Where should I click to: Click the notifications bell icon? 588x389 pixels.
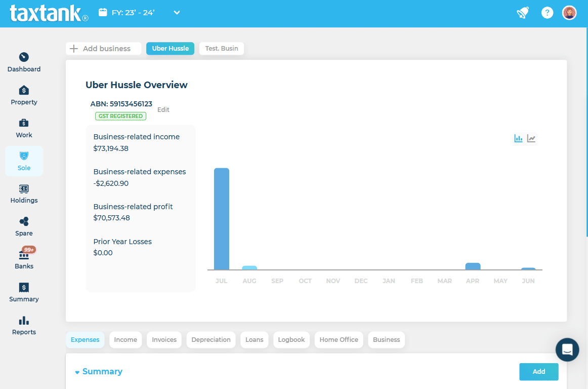pos(523,13)
